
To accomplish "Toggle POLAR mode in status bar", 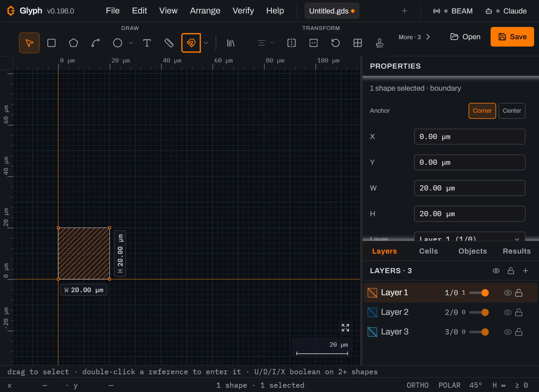I will [449, 385].
